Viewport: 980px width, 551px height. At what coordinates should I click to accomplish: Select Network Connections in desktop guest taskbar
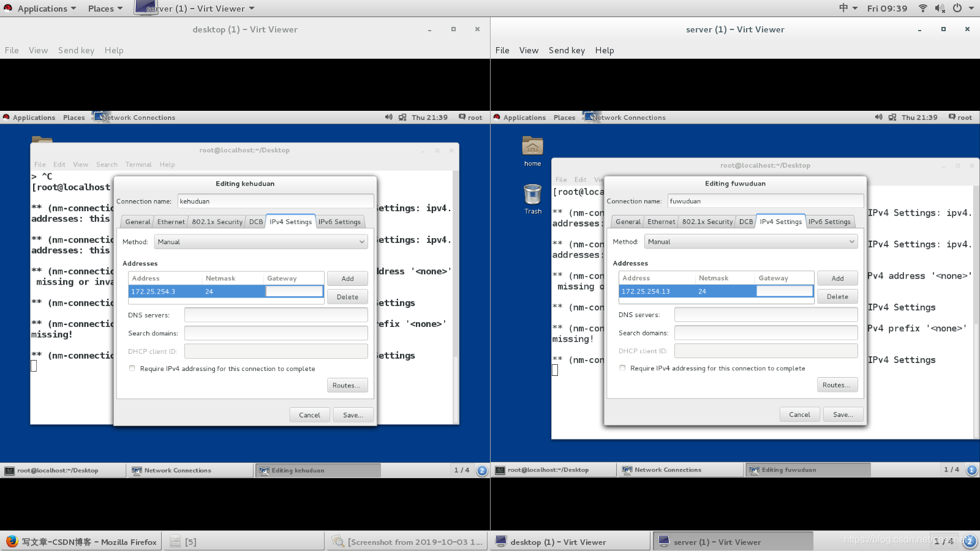click(x=190, y=470)
